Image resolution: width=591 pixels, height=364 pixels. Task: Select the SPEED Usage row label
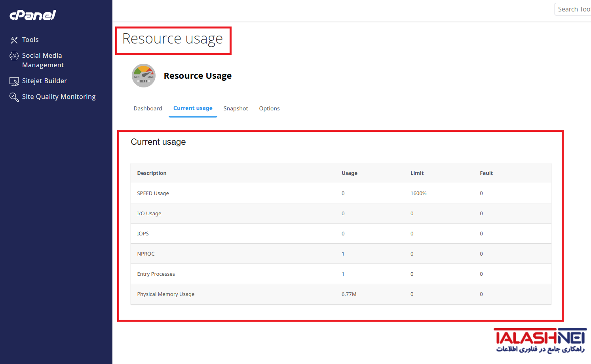(x=153, y=193)
